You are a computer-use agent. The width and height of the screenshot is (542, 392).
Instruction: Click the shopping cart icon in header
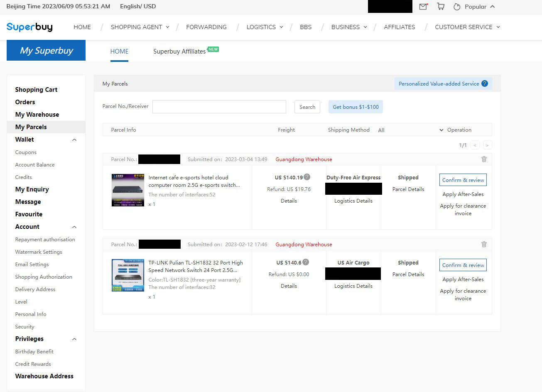click(x=441, y=7)
